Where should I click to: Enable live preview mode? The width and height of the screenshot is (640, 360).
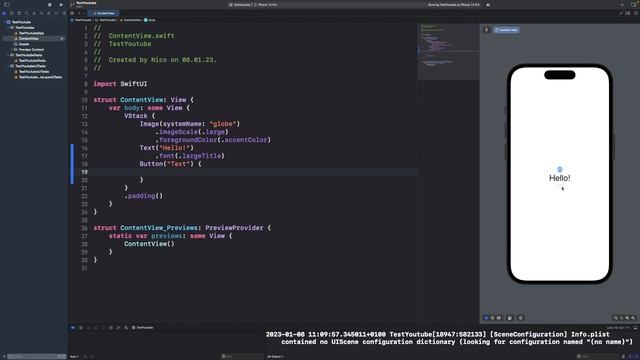[x=486, y=318]
